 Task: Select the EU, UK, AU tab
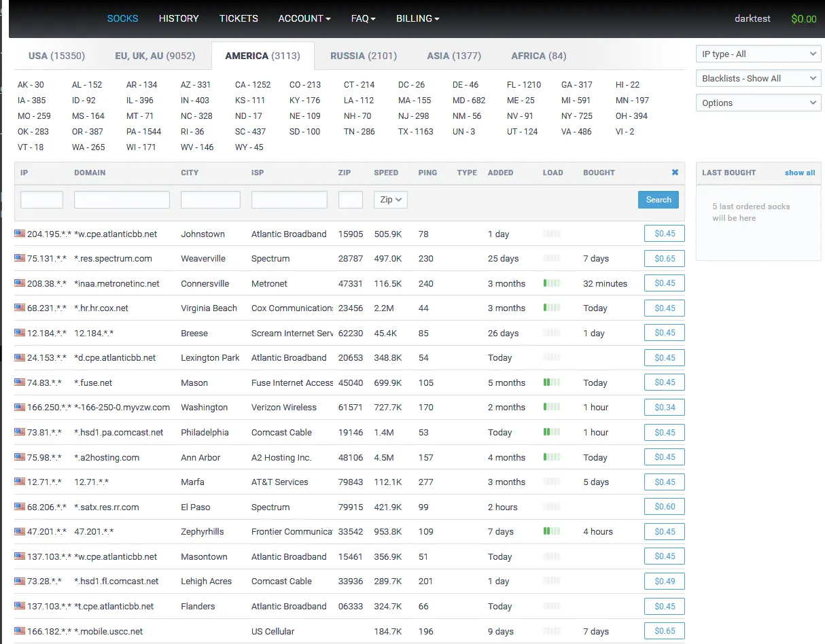[155, 56]
